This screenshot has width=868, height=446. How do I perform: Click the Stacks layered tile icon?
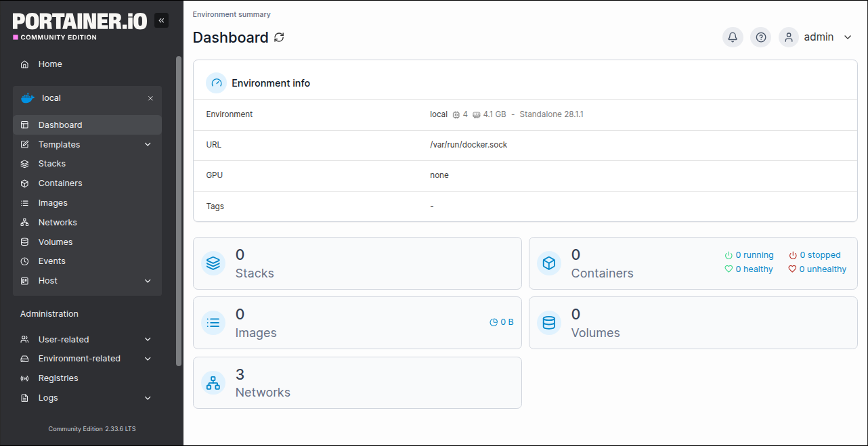click(213, 263)
